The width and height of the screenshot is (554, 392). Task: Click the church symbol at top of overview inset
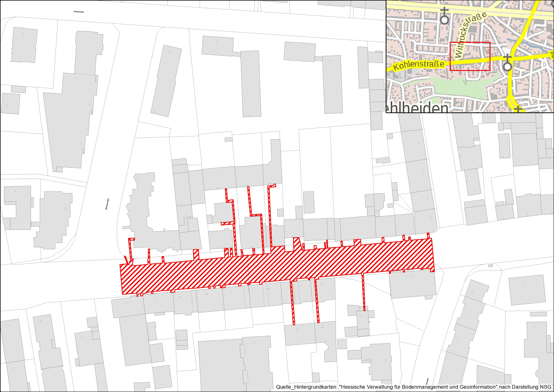pyautogui.click(x=444, y=16)
